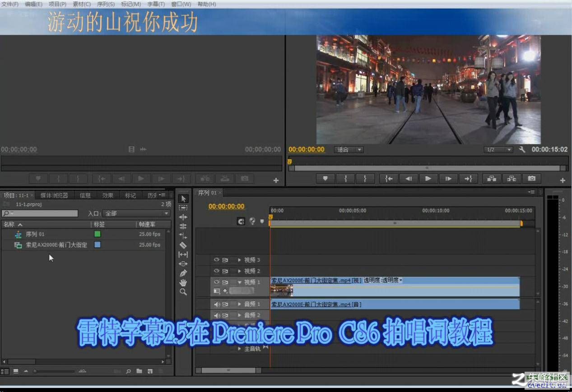Click the New Item icon in Project panel
This screenshot has height=392, width=572.
tap(150, 371)
